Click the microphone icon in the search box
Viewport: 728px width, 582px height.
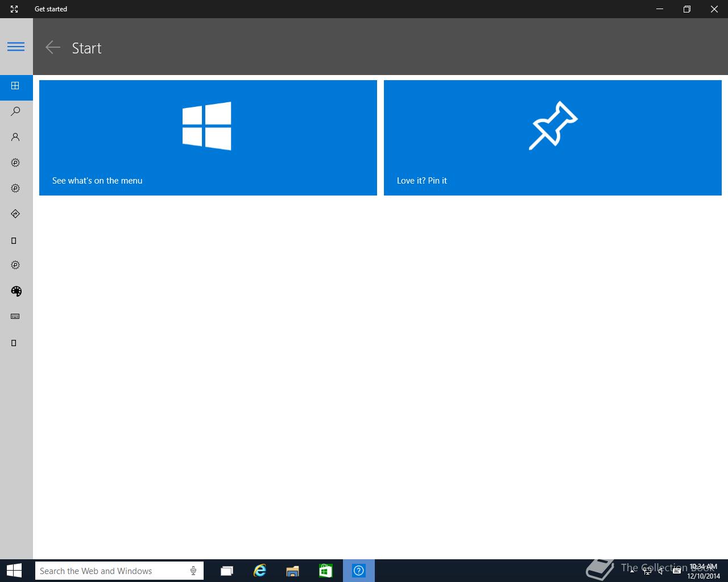click(x=193, y=571)
